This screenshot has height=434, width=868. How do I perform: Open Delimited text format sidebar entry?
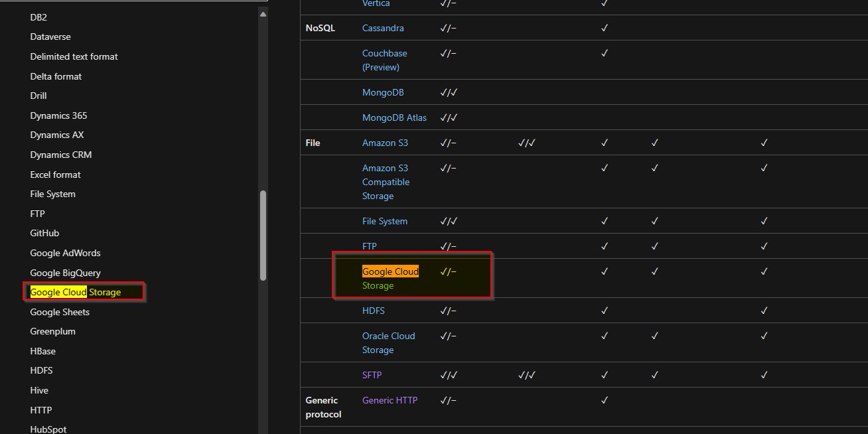point(74,56)
